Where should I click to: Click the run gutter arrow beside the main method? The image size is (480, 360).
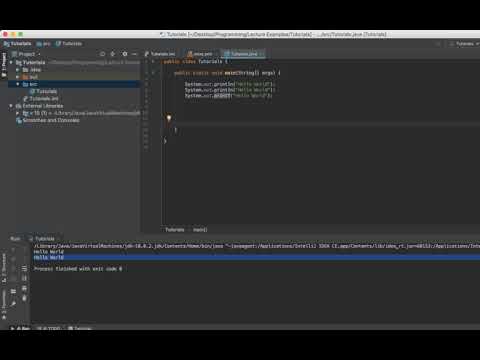(x=153, y=73)
